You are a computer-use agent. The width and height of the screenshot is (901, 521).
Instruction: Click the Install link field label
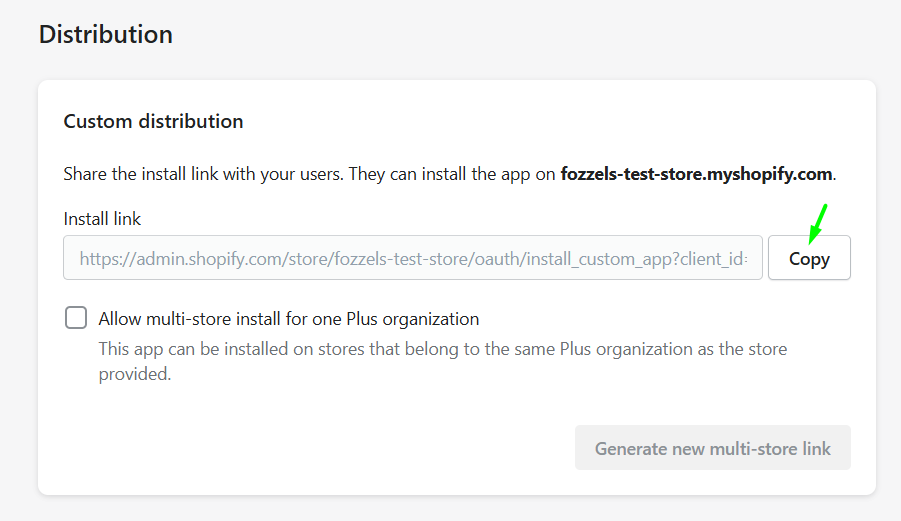pyautogui.click(x=102, y=219)
